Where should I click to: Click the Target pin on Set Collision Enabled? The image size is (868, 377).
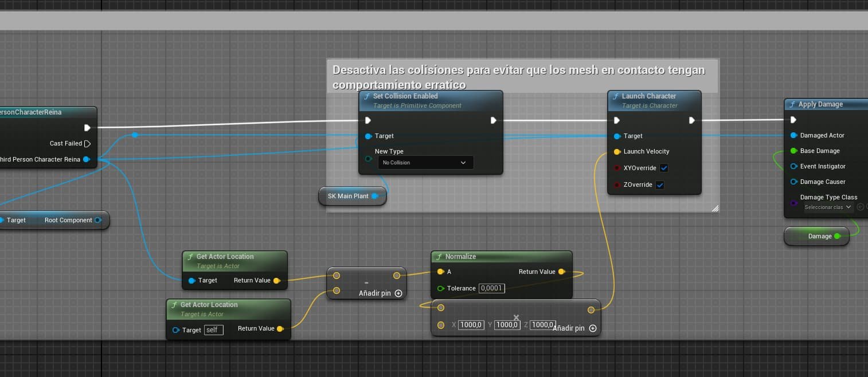(x=368, y=136)
